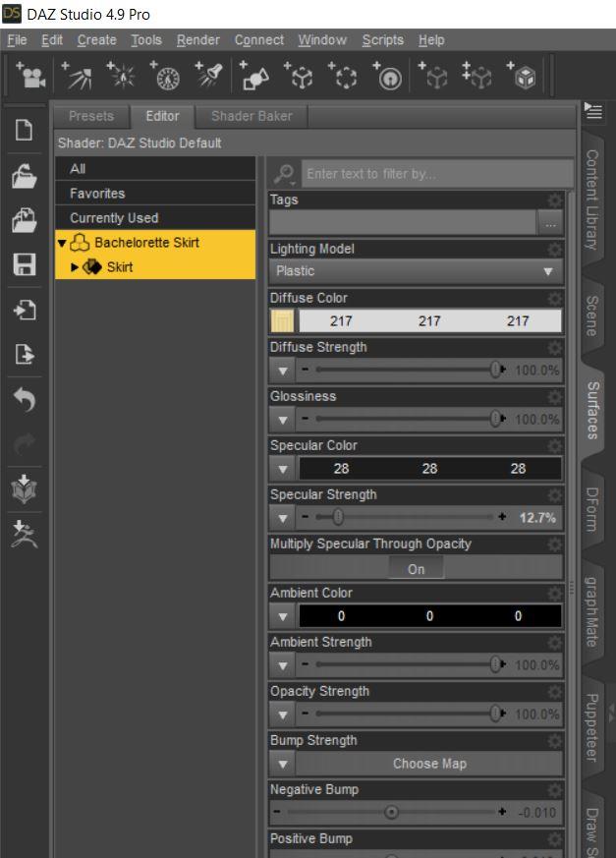The image size is (616, 858).
Task: Click Choose Map for Bump Strength
Action: point(429,764)
